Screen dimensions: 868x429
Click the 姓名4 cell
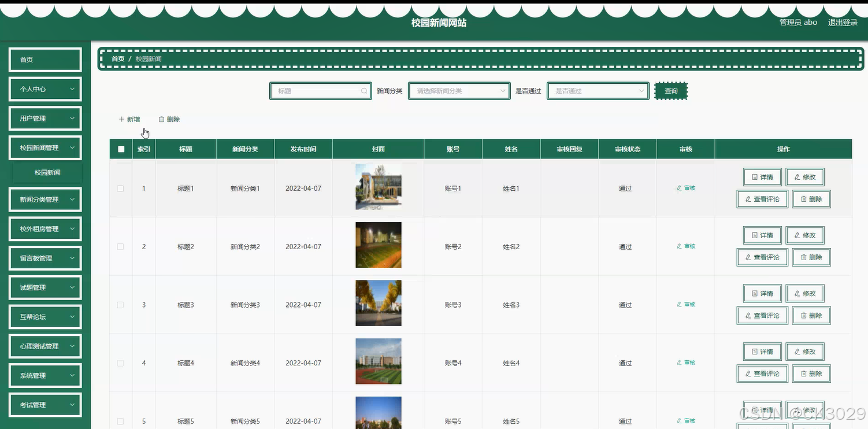(x=511, y=363)
